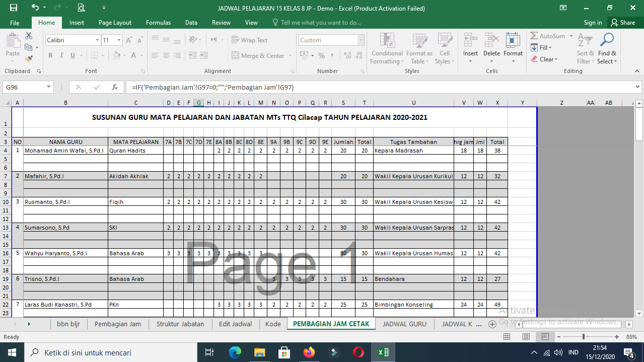Apply Percent Style format
Screen dimensions: 644x362
point(321,55)
